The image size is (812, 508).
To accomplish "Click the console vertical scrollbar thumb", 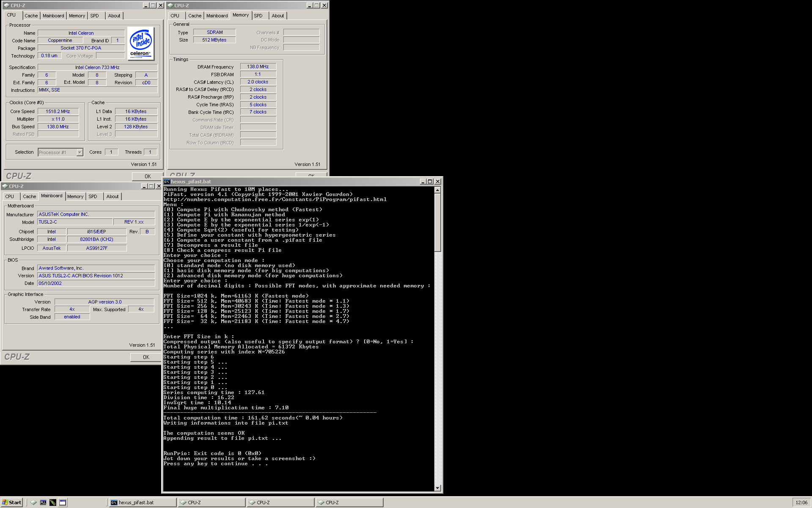I will click(438, 223).
